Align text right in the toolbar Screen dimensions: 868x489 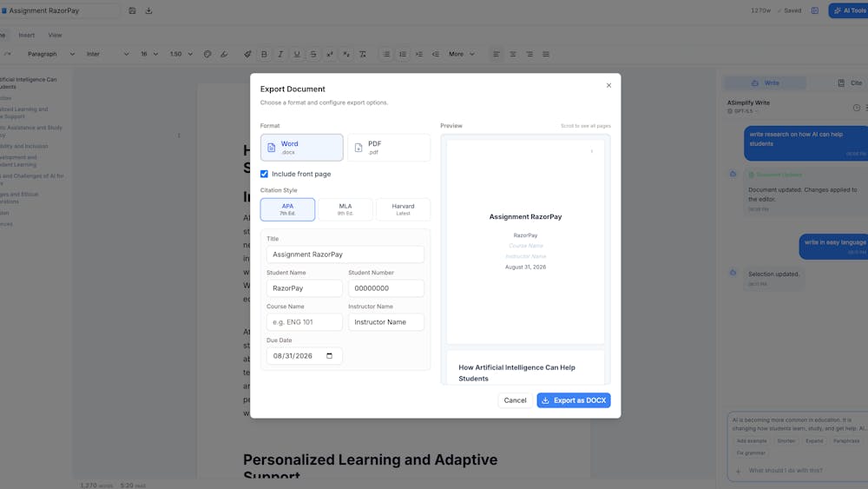[529, 54]
